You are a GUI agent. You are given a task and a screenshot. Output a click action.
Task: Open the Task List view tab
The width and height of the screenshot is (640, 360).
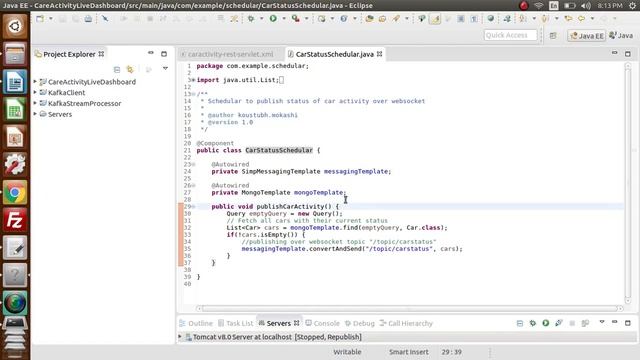point(236,323)
